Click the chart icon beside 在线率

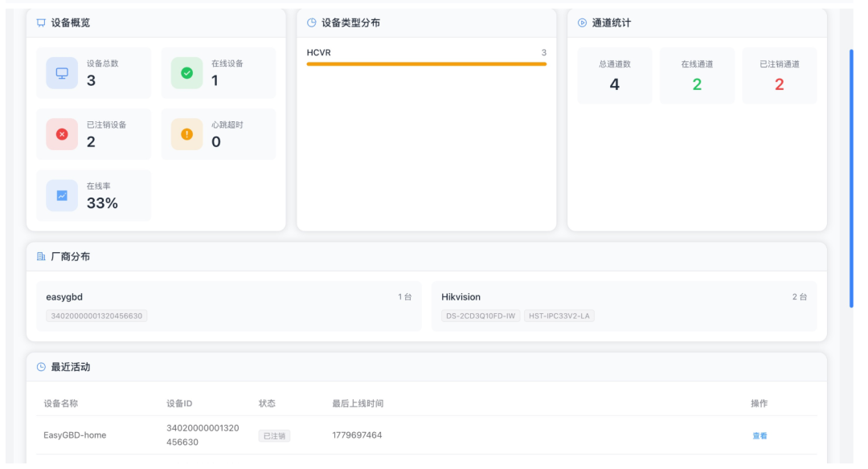pyautogui.click(x=62, y=196)
